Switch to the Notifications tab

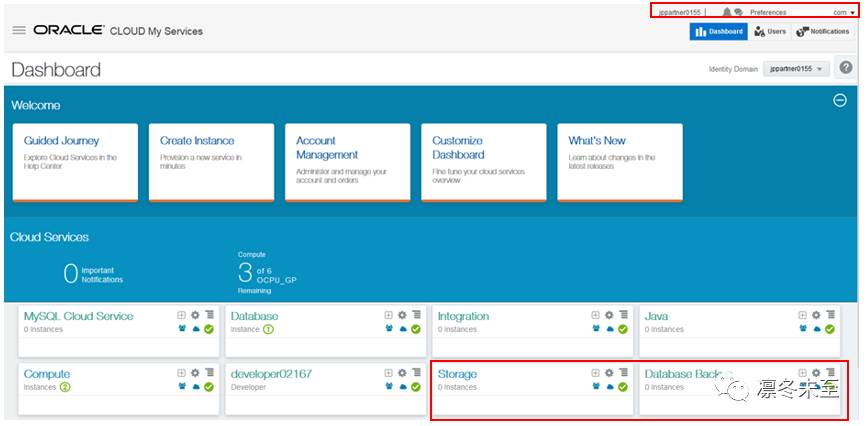[x=823, y=32]
